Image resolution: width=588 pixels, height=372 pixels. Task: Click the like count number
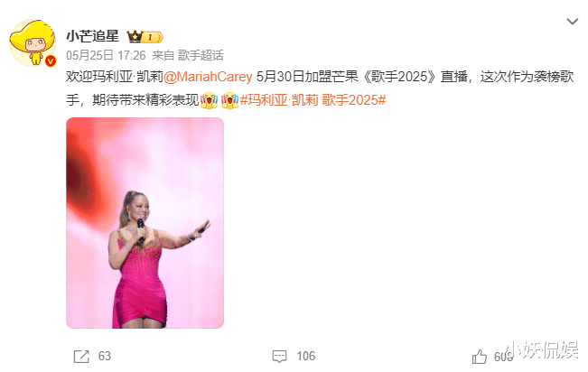[x=503, y=357]
